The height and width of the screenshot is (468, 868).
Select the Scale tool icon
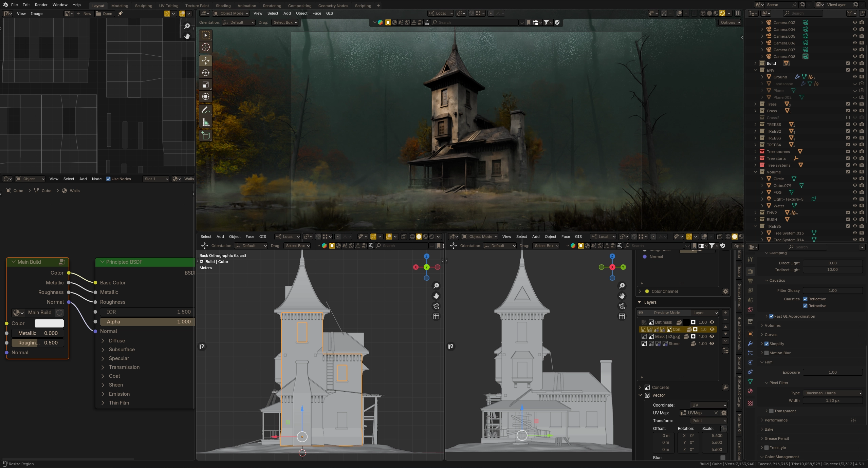point(206,85)
